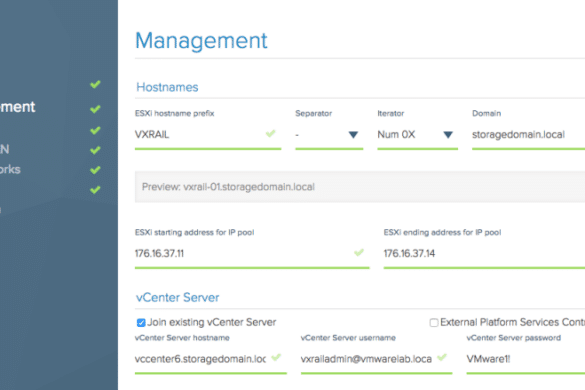Select the sidebar item ending in "N"
Image resolution: width=585 pixels, height=390 pixels.
tap(4, 149)
